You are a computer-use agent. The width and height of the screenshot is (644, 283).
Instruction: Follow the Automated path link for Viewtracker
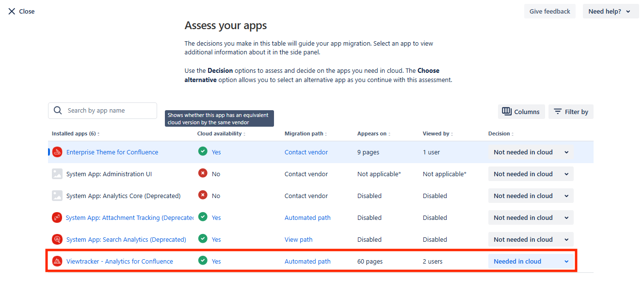307,261
